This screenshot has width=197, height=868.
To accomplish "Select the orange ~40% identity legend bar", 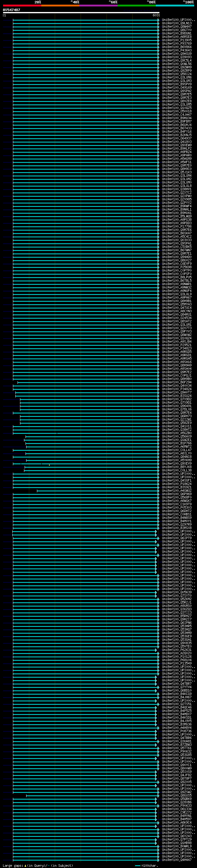I will point(60,6).
